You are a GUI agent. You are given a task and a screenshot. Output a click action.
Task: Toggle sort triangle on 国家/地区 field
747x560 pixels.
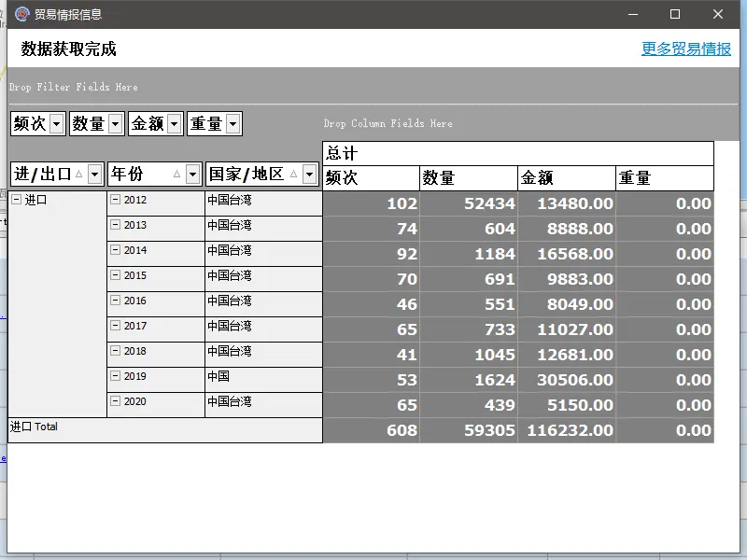[293, 175]
